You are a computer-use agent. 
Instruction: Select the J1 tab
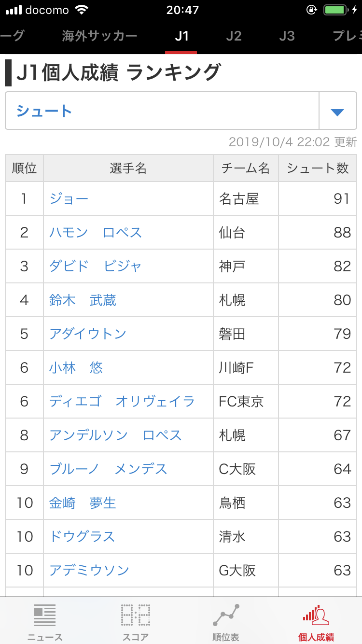point(181,36)
